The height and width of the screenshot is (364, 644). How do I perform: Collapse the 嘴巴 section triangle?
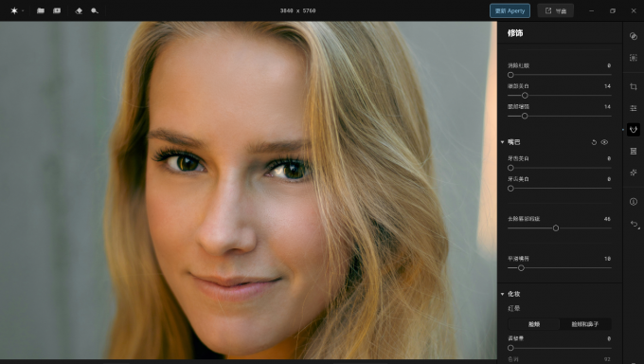pos(502,142)
